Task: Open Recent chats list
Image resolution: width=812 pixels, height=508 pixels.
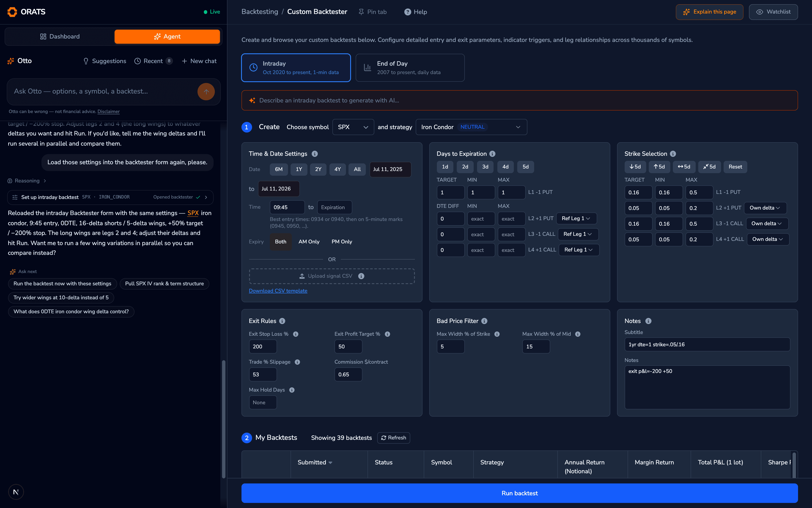Action: click(x=153, y=61)
